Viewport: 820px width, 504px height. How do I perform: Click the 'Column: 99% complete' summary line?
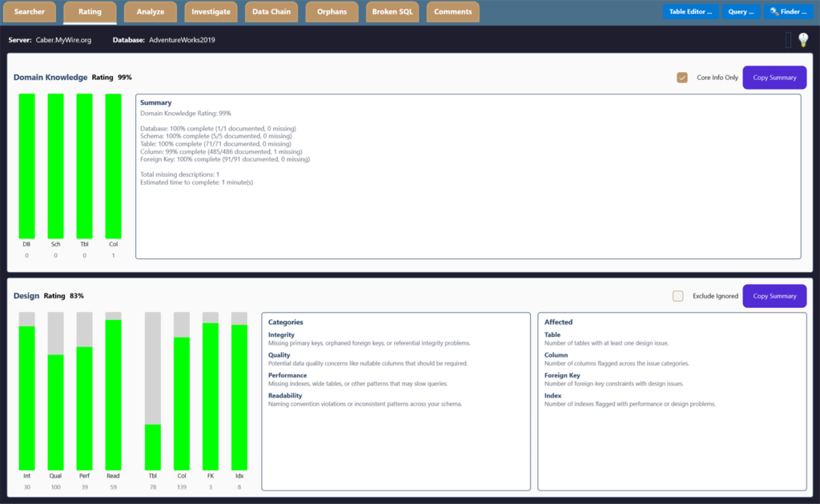tap(221, 151)
